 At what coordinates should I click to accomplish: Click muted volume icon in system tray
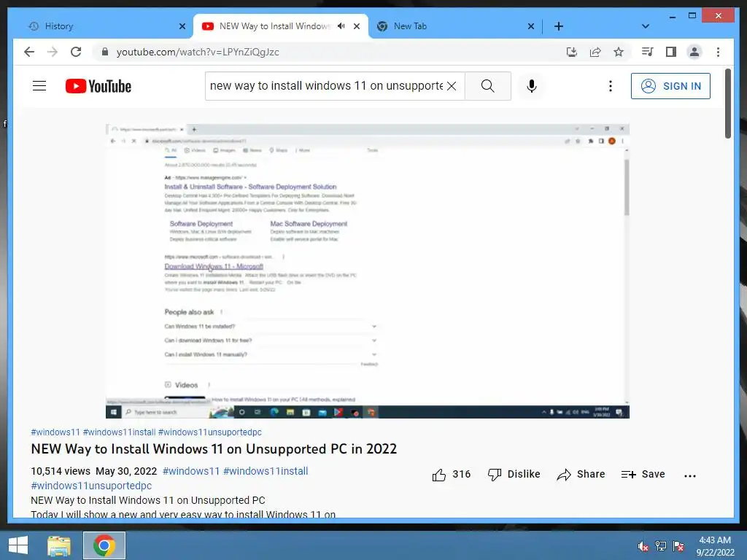tap(643, 546)
